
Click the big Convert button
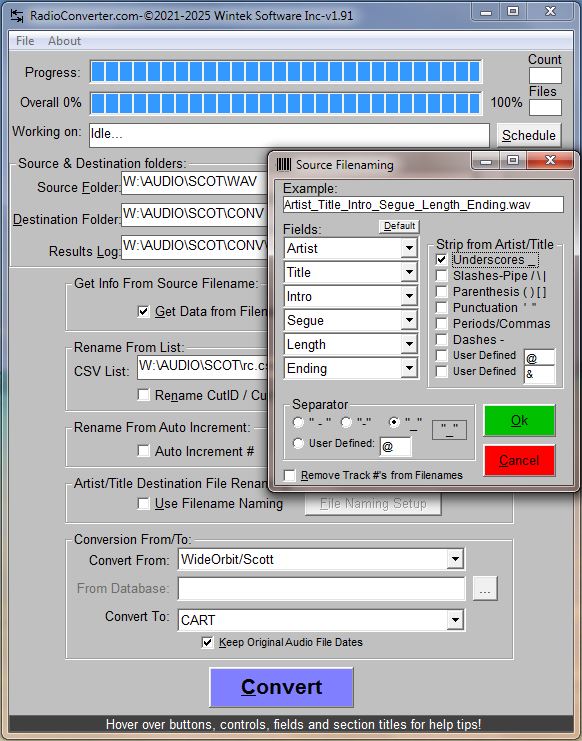[282, 687]
